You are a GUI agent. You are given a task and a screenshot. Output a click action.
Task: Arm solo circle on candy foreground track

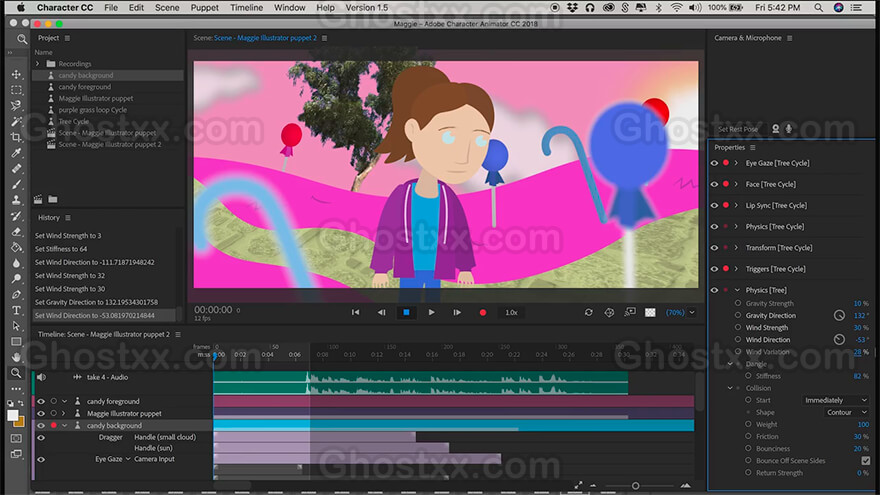[x=54, y=401]
